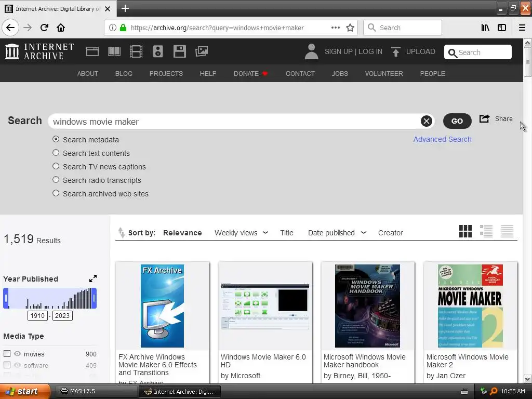532x399 pixels.
Task: Show browser sidebars icon
Action: pos(502,28)
